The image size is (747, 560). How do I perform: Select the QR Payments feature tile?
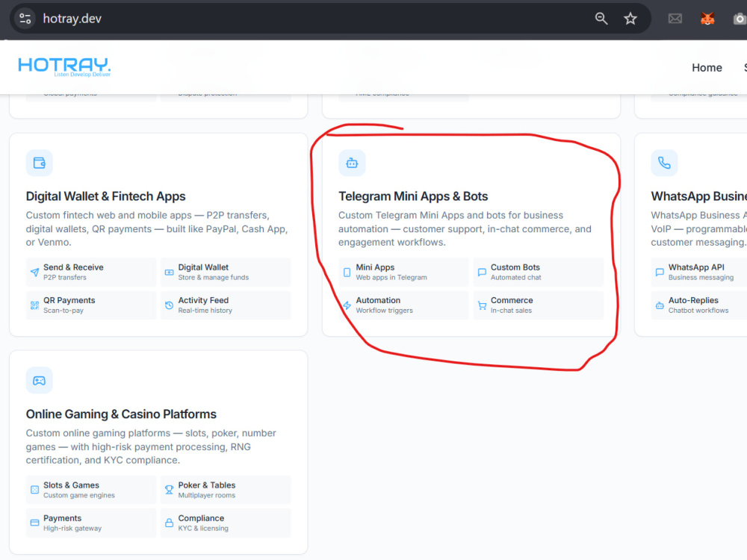point(91,305)
